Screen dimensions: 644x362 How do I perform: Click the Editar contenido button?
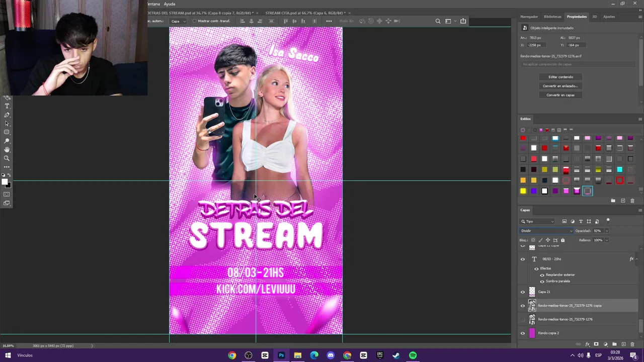click(x=560, y=77)
